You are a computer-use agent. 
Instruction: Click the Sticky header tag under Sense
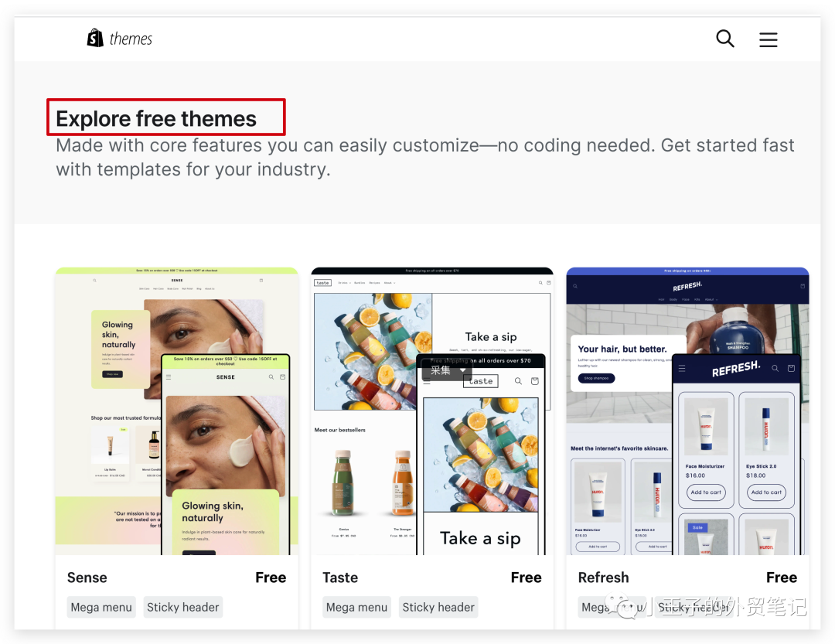coord(182,607)
